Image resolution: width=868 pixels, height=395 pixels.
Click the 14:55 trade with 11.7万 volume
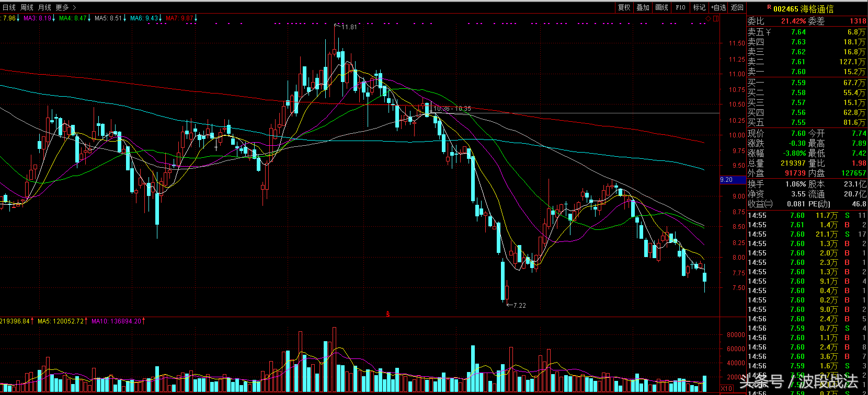coord(807,215)
